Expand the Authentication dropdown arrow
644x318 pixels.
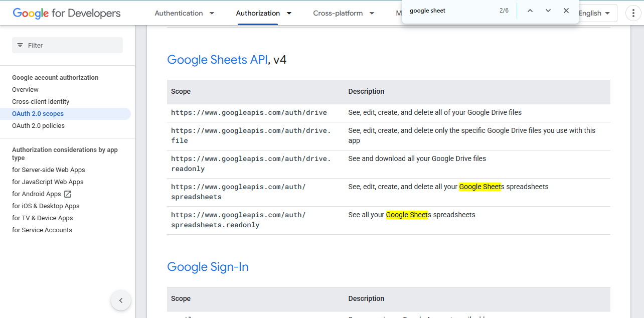212,13
